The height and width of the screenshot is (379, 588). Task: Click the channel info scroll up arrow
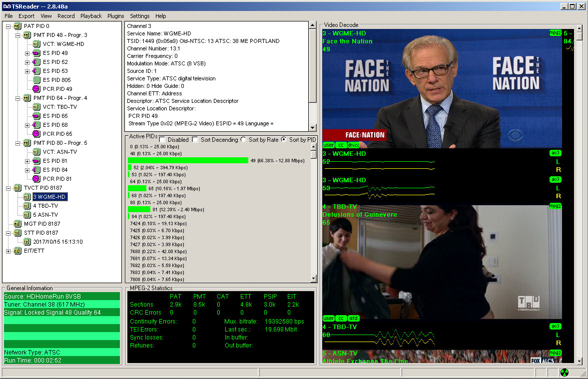(x=313, y=25)
